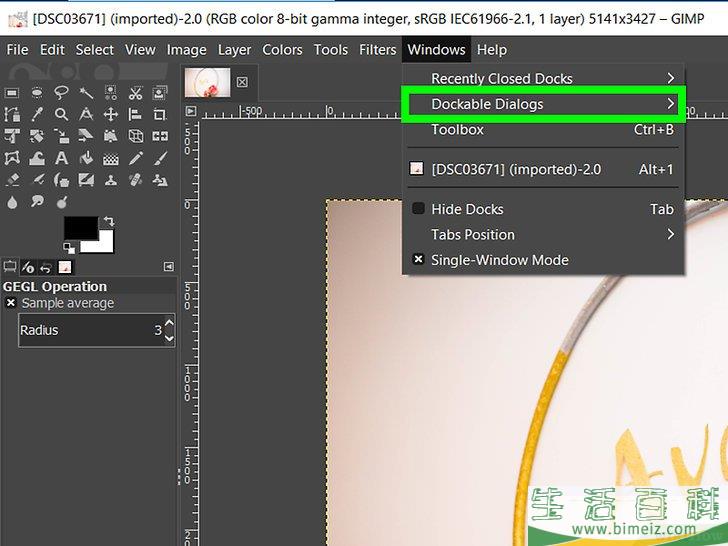Select the Free Select lasso tool
This screenshot has width=728, height=546.
tap(61, 92)
